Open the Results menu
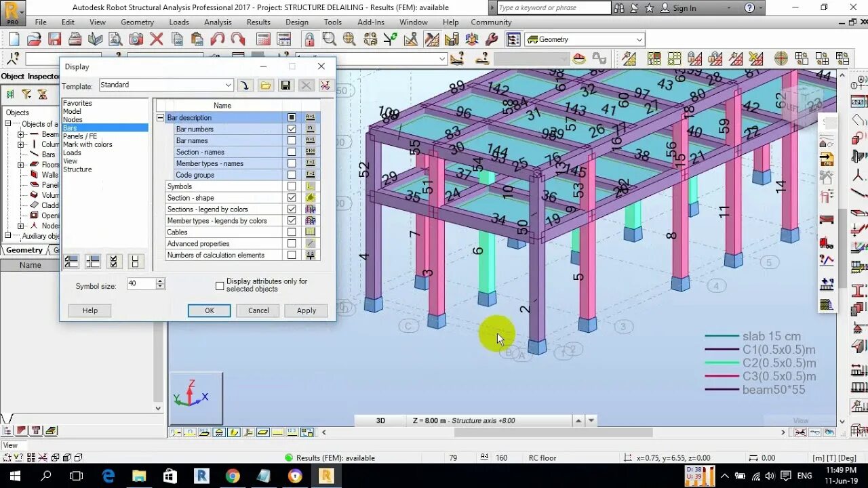This screenshot has width=868, height=488. pyautogui.click(x=258, y=22)
